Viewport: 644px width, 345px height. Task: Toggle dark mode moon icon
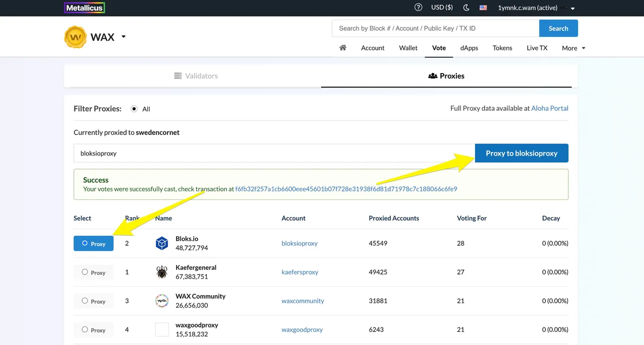pos(466,8)
